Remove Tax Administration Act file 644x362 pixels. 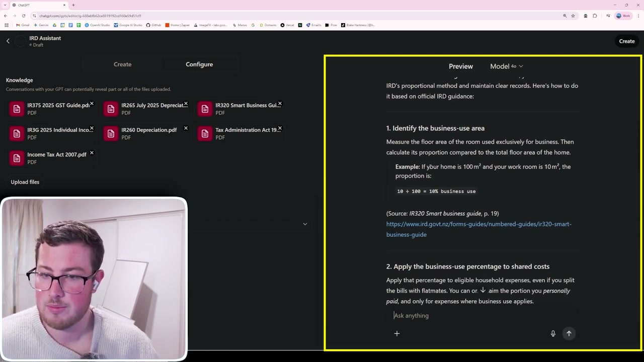(x=280, y=128)
